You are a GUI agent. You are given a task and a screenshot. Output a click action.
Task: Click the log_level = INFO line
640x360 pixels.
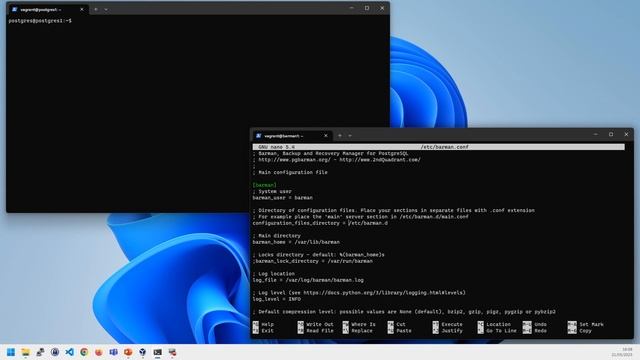click(276, 299)
